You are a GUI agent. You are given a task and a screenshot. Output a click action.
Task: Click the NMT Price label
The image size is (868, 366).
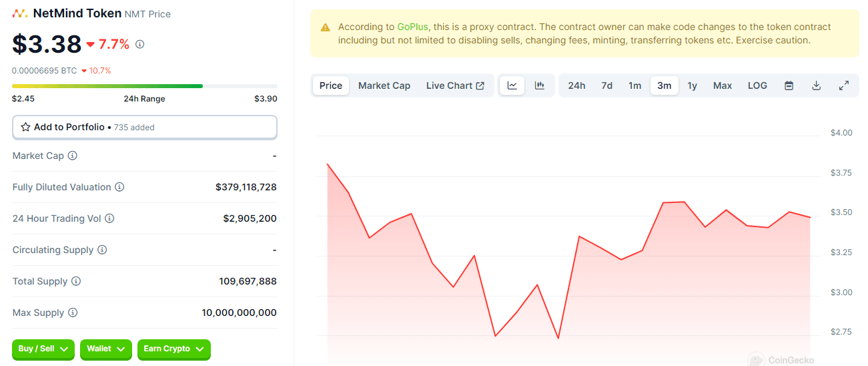(147, 14)
